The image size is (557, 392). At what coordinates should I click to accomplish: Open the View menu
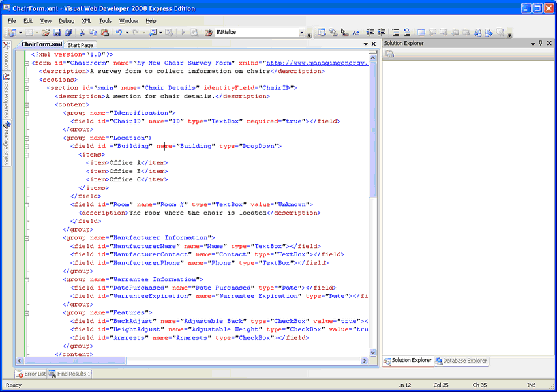click(x=46, y=21)
